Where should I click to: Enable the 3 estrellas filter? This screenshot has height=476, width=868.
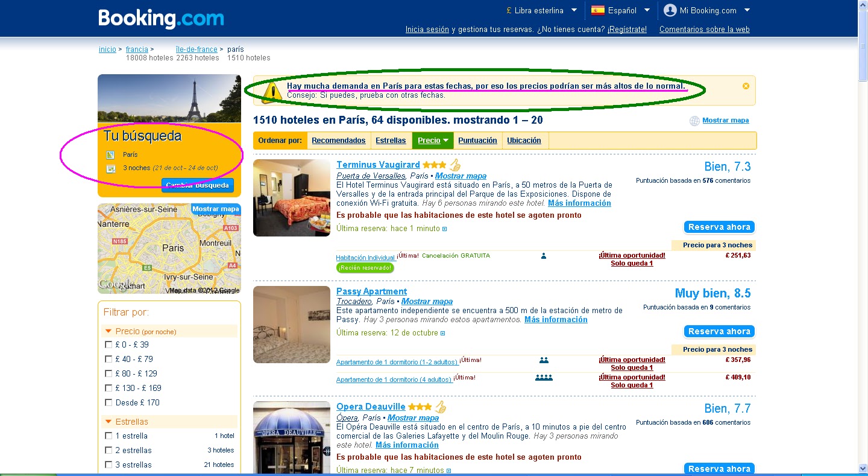point(108,465)
